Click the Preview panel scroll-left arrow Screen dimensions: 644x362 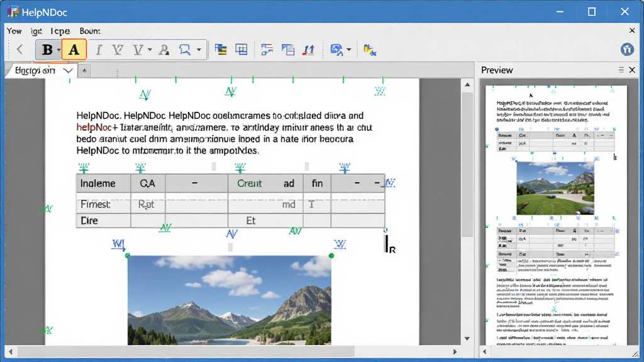(485, 352)
